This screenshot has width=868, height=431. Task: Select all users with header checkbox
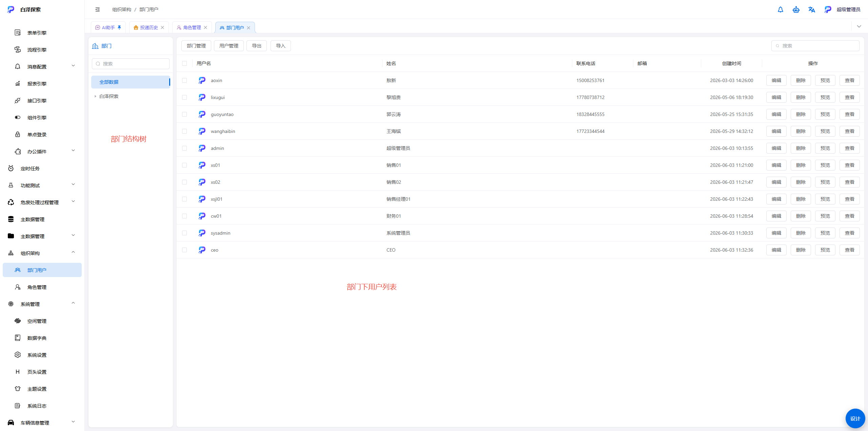[x=184, y=63]
